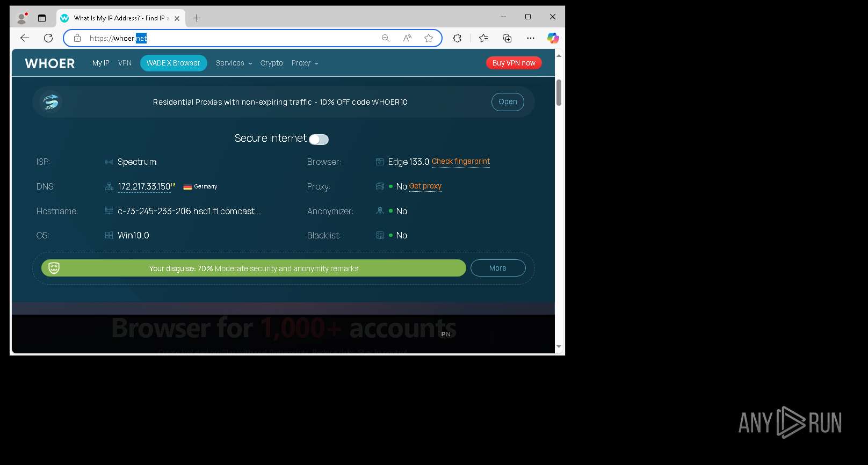Click the WHOER logo

tap(50, 63)
